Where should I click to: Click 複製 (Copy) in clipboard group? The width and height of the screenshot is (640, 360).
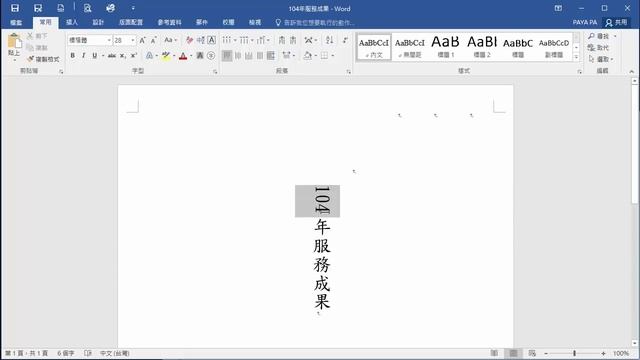tap(38, 48)
